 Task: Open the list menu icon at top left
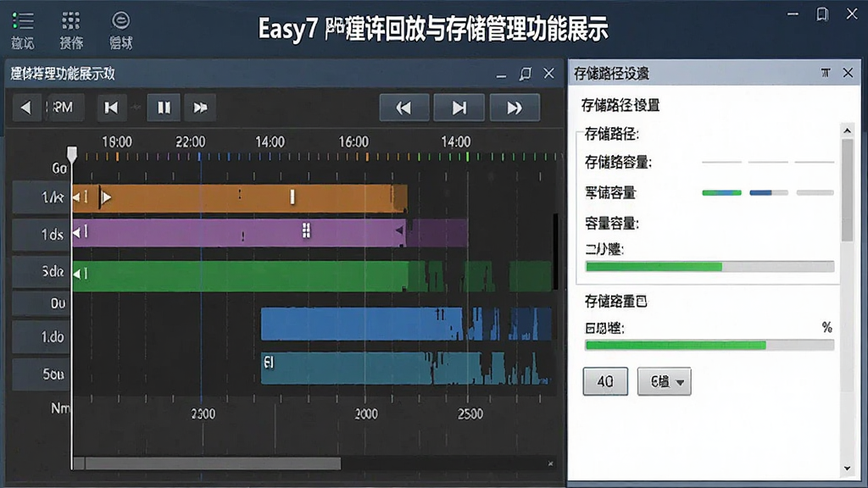pos(23,21)
